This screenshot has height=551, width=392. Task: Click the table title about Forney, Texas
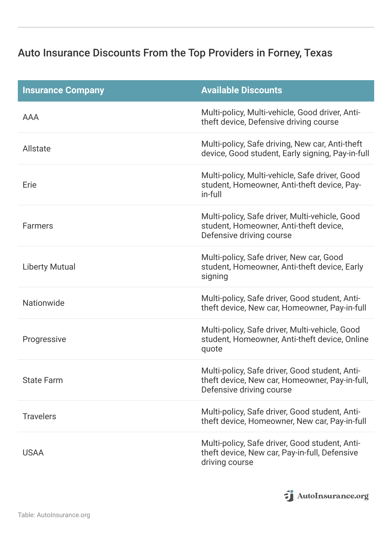[x=175, y=53]
